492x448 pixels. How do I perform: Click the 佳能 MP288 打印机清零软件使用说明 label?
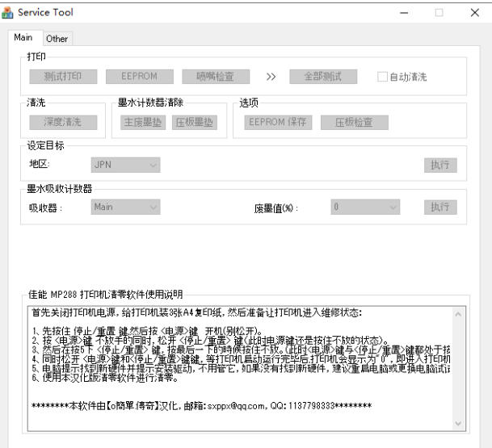click(105, 295)
